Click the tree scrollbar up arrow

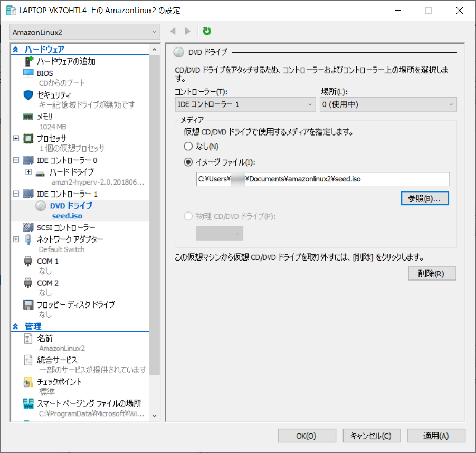point(154,49)
